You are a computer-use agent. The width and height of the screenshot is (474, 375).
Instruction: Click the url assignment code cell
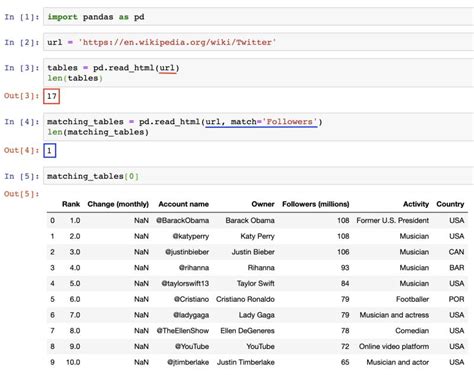click(258, 42)
